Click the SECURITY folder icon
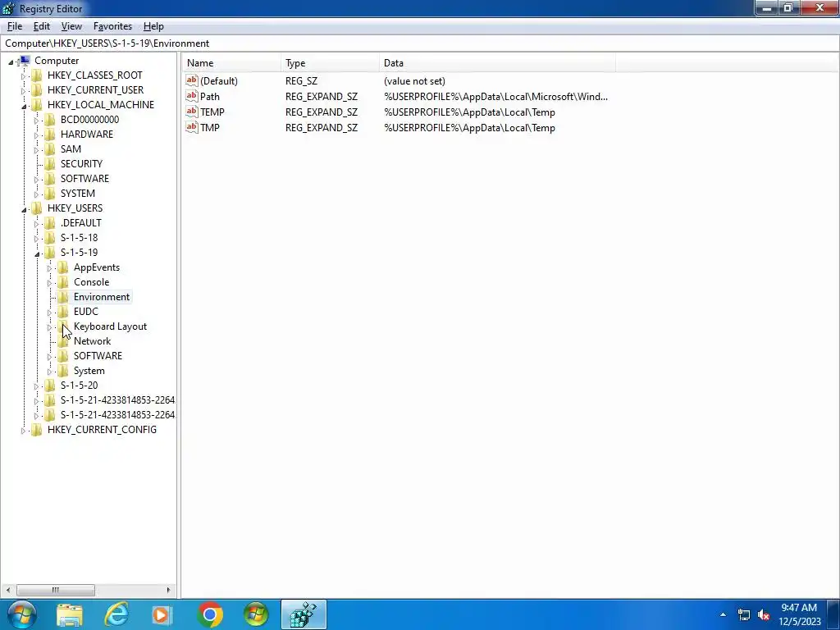This screenshot has height=630, width=840. (x=50, y=163)
